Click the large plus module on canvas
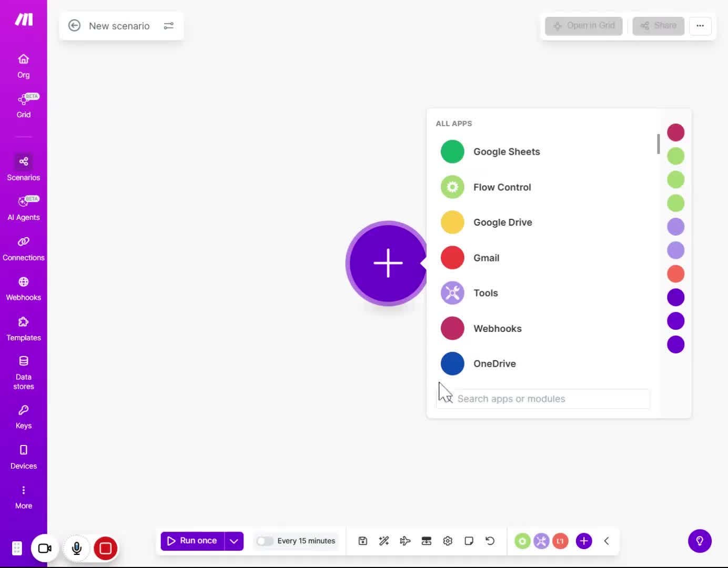This screenshot has height=568, width=728. 388,263
